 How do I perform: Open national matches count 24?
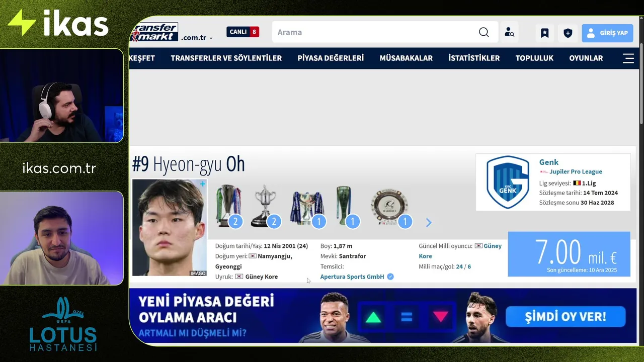click(x=459, y=266)
